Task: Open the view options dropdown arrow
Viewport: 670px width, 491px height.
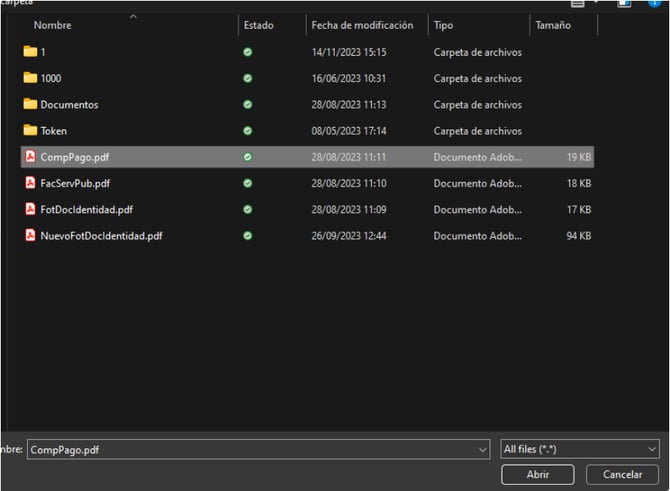Action: tap(597, 4)
